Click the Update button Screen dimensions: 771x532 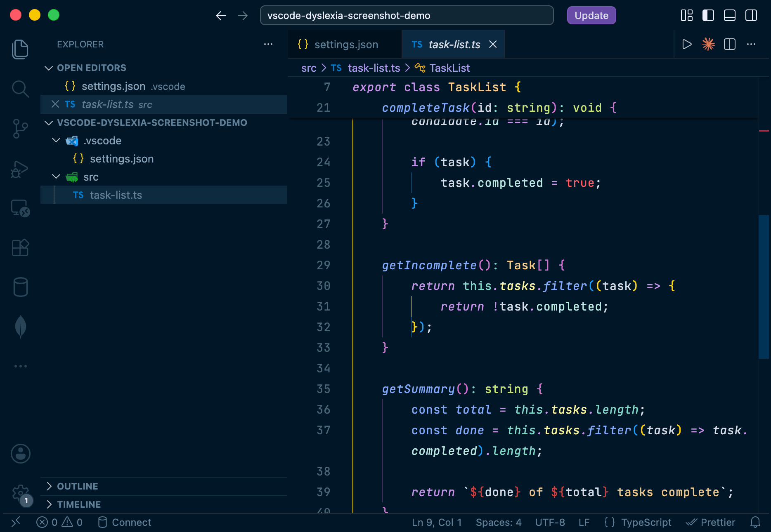591,16
